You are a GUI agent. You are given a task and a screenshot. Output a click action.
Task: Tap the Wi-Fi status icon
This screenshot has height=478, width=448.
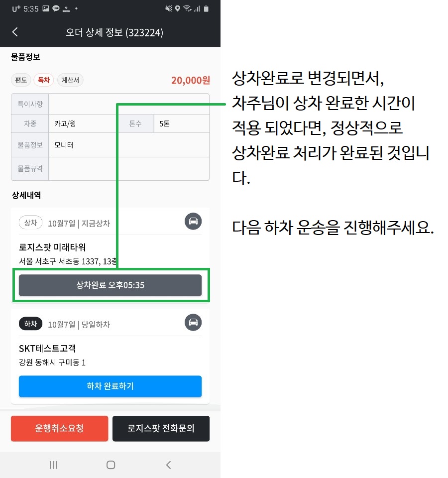[187, 8]
